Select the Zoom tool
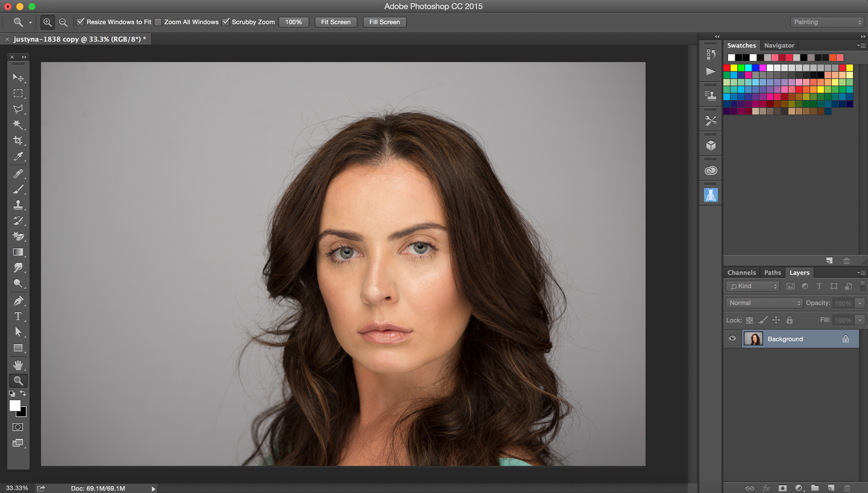 pos(17,380)
